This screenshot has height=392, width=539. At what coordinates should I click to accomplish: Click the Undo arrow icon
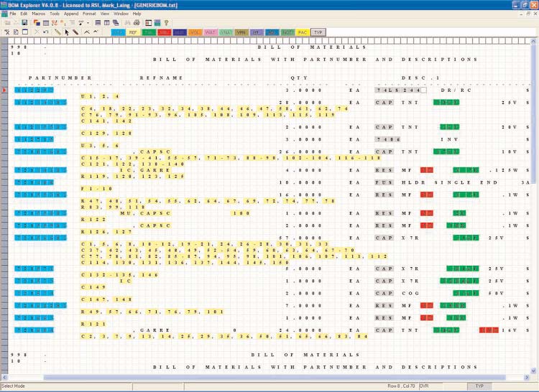(46, 32)
